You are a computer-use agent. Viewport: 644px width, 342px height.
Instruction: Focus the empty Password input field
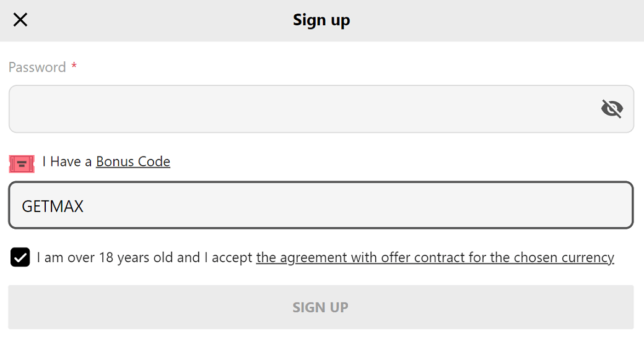point(321,109)
